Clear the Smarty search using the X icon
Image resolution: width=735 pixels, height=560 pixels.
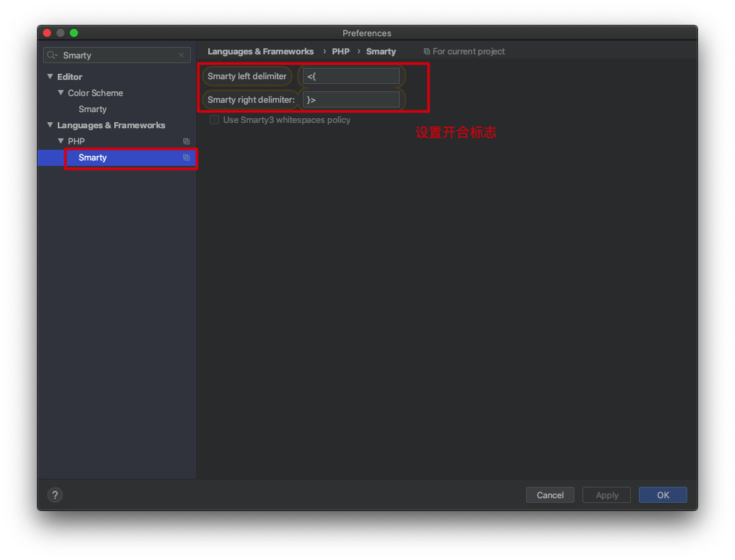tap(179, 55)
